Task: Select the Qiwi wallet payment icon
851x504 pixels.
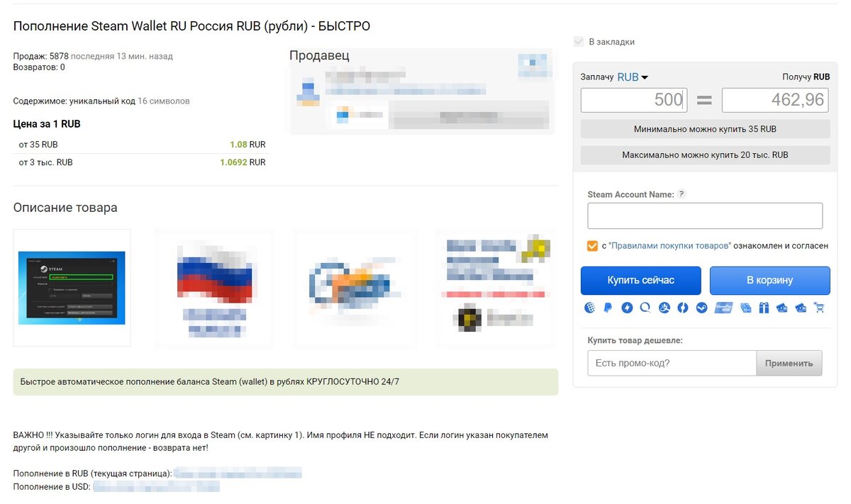Action: click(645, 308)
